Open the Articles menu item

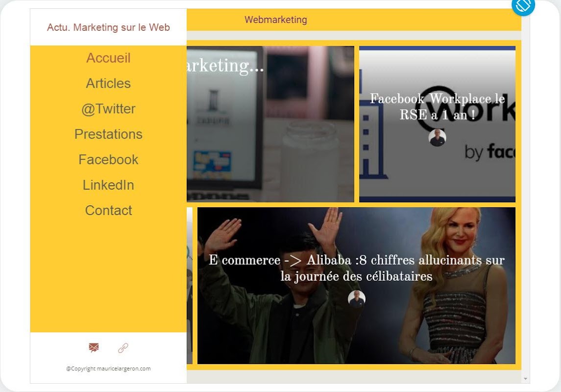108,83
